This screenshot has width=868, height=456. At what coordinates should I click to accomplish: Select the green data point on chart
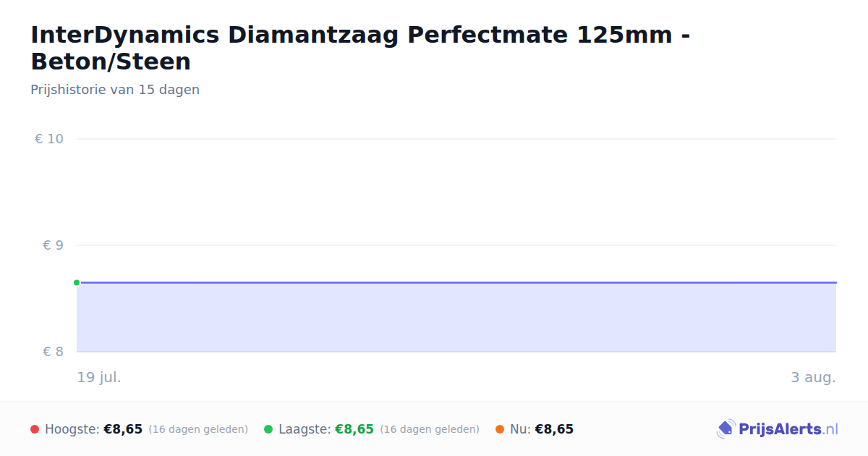[x=77, y=282]
